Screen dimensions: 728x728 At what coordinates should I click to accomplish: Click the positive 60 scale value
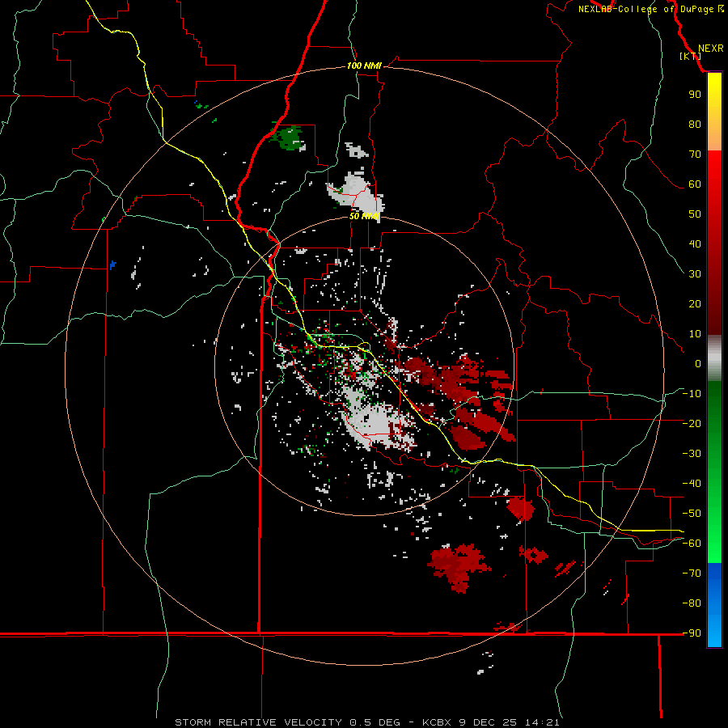coord(695,184)
